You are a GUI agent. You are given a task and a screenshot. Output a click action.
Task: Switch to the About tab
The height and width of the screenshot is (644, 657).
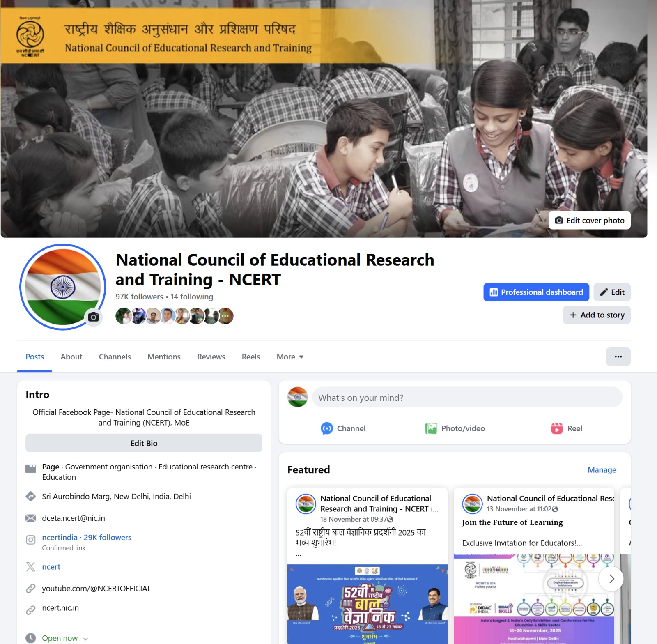71,356
